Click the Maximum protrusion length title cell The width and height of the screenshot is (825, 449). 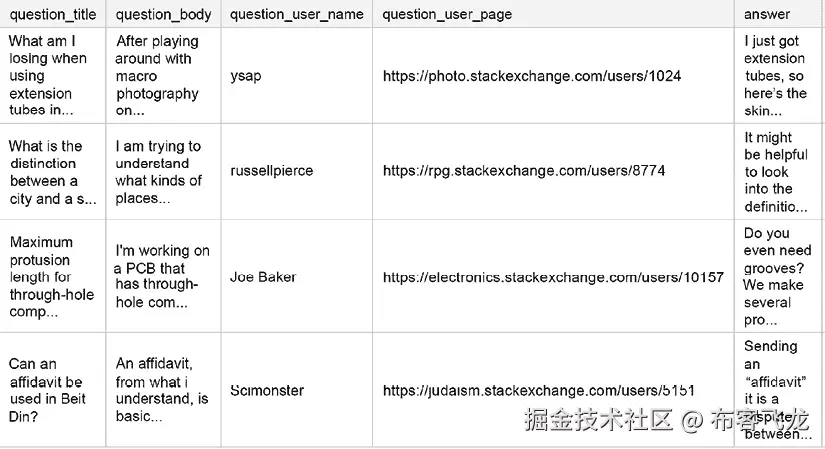pos(52,277)
